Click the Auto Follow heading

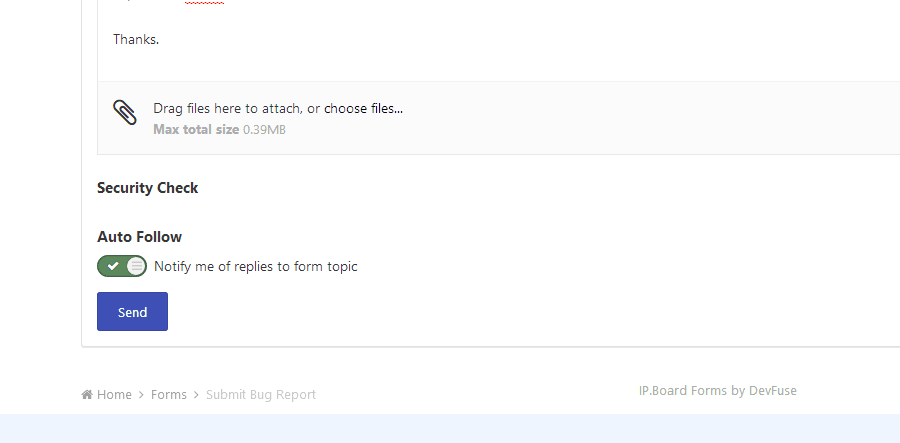click(x=139, y=237)
